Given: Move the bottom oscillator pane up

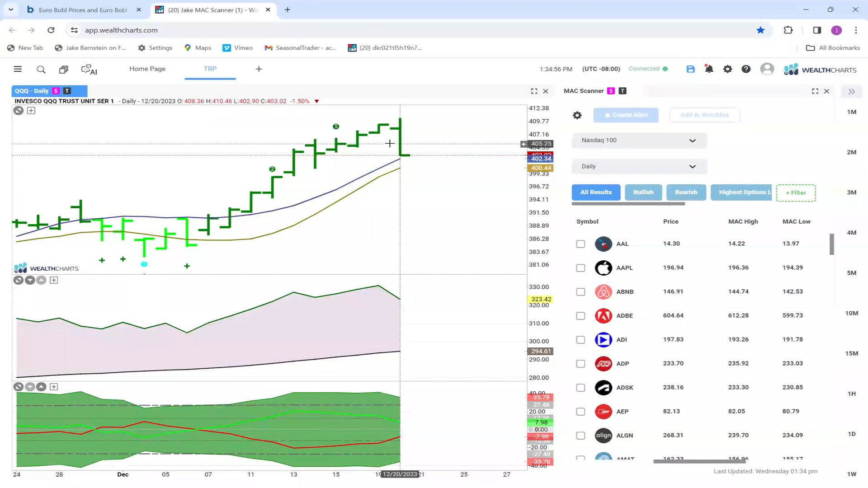Looking at the screenshot, I should [41, 387].
